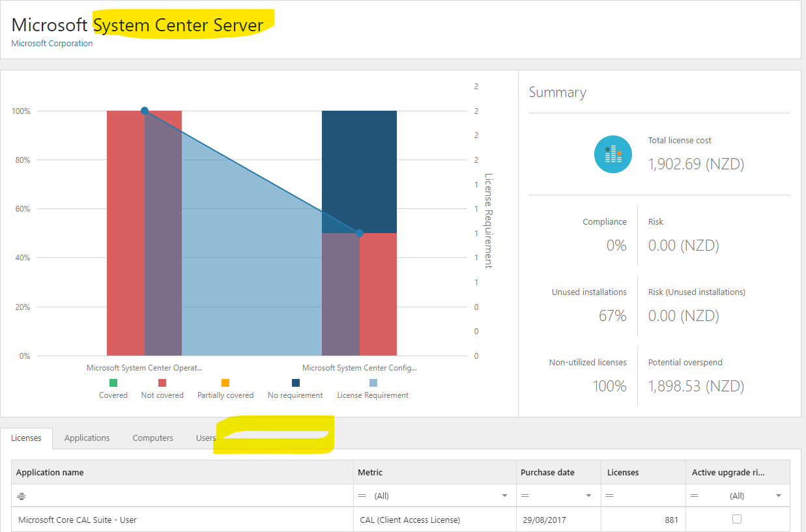Switch to the Applications tab

click(87, 438)
